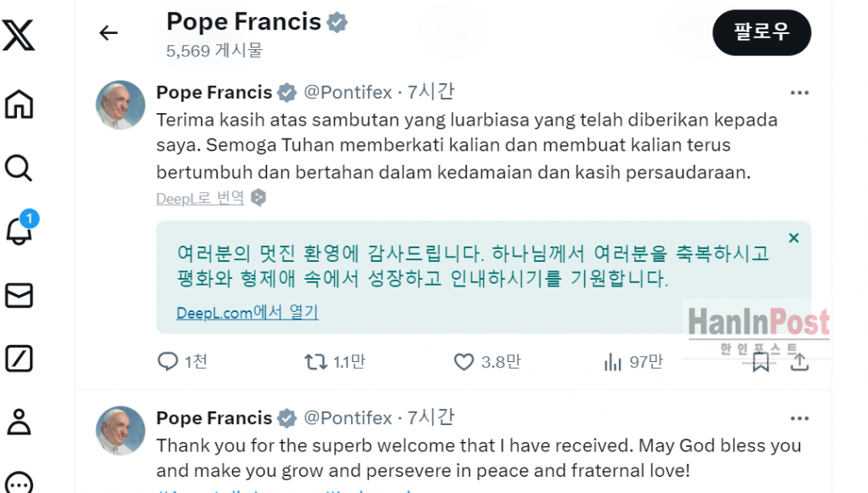The height and width of the screenshot is (493, 868).
Task: Click DeepL로 번역 translate link
Action: click(201, 198)
